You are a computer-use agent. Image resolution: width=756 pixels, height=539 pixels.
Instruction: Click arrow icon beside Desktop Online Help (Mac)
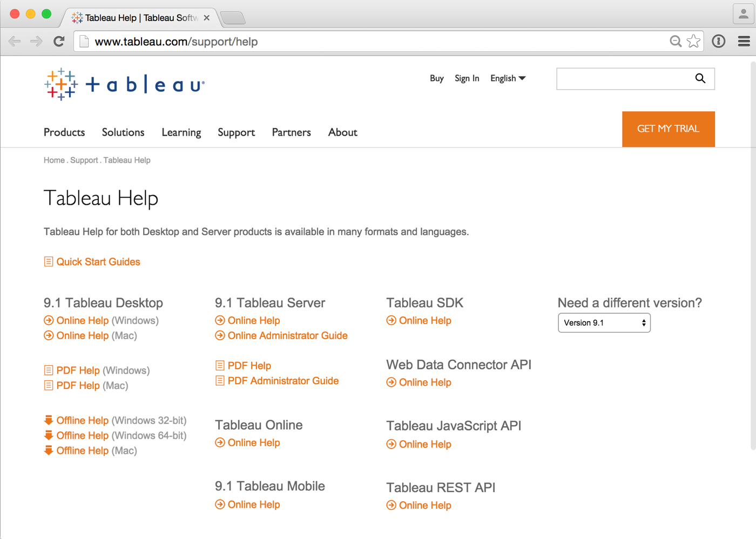click(x=49, y=335)
